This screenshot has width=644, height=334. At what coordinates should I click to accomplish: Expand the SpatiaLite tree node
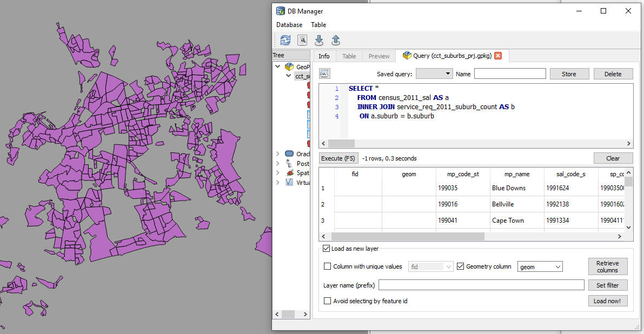pyautogui.click(x=278, y=173)
